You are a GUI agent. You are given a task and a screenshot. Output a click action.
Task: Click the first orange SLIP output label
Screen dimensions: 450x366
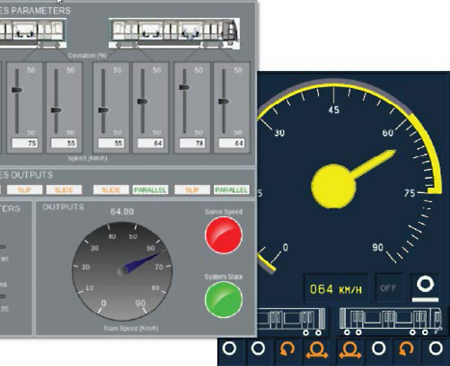[25, 190]
